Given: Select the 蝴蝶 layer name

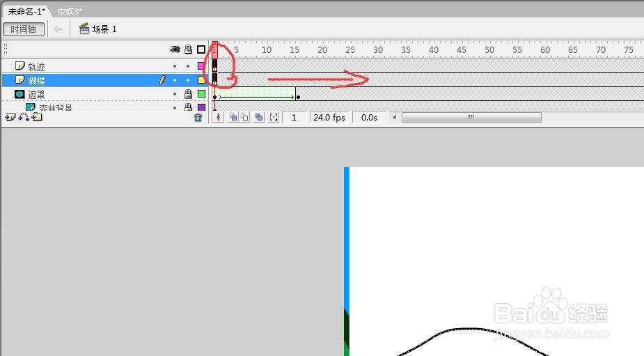Looking at the screenshot, I should 36,81.
